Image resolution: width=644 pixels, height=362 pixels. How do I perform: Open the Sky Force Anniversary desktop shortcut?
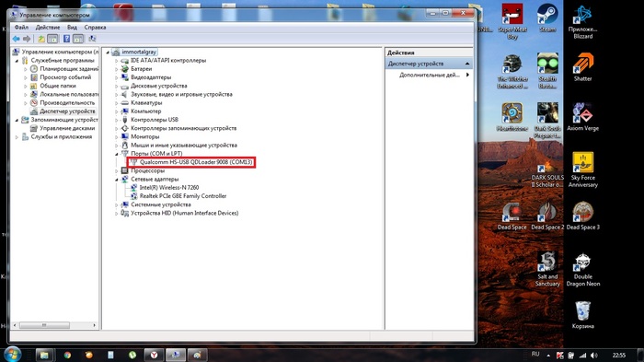click(x=582, y=169)
